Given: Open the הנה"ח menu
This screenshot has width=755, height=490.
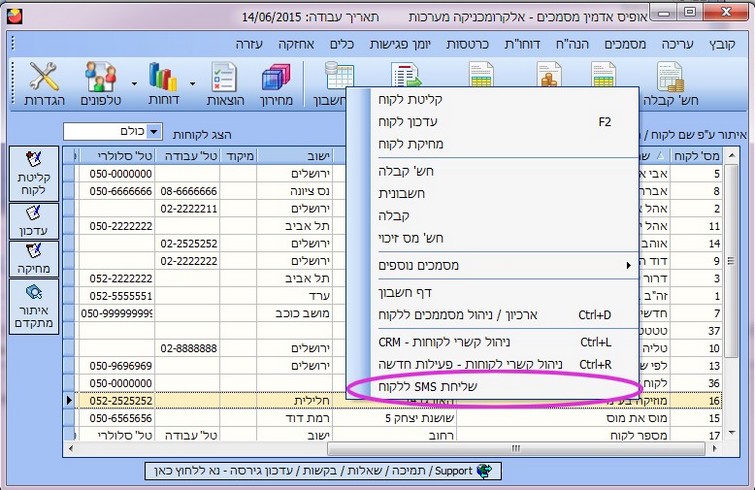Looking at the screenshot, I should 572,44.
